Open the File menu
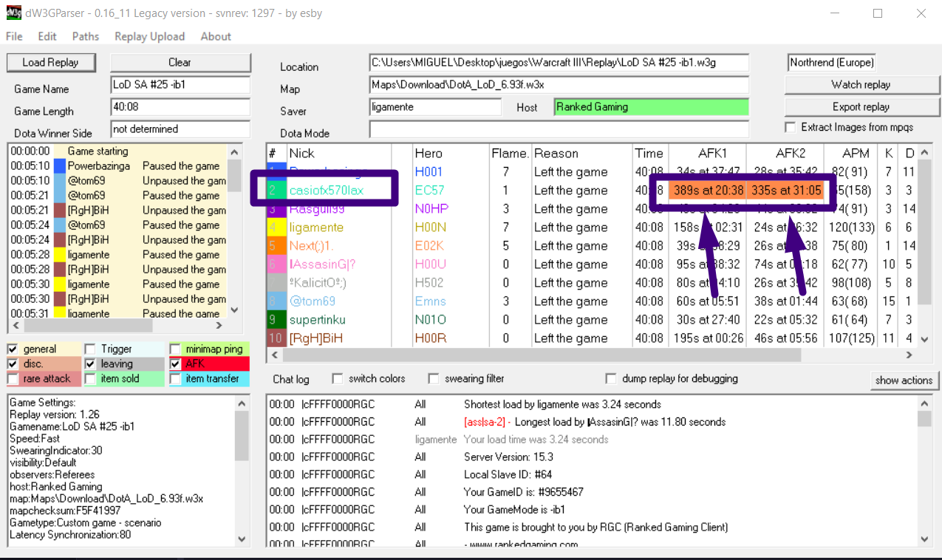Screen dimensions: 942x560 coord(14,36)
